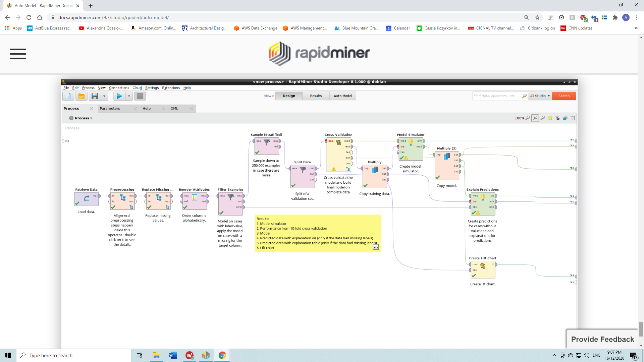644x362 pixels.
Task: Click the open folder icon in RapidMiner toolbar
Action: click(81, 96)
